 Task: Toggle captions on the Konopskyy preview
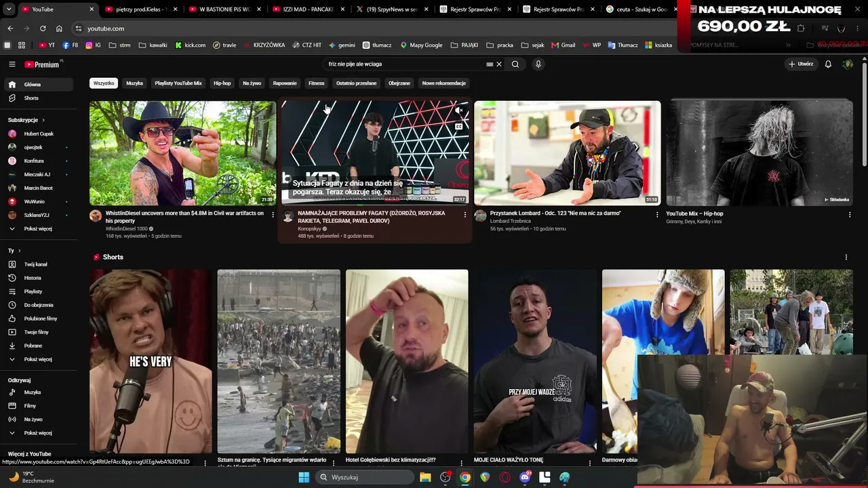[x=459, y=126]
